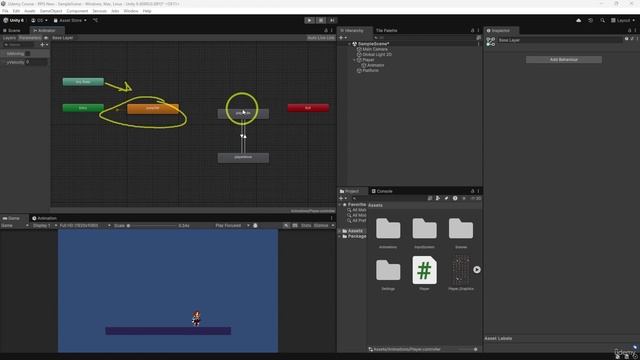Switch to the Animation tab
This screenshot has width=640, height=360.
(x=44, y=218)
